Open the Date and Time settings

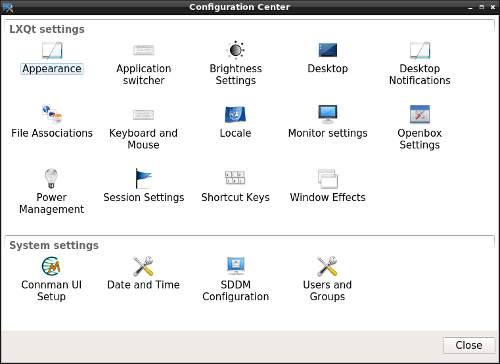tap(143, 266)
